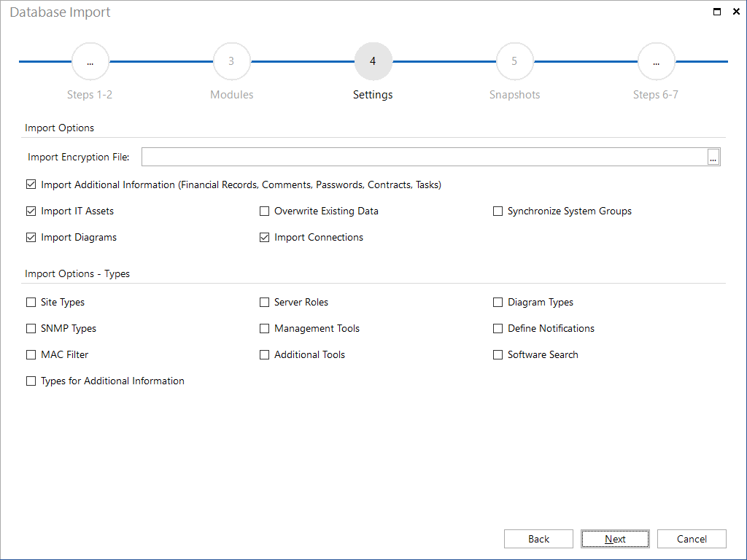
Task: Close the Database Import window
Action: pos(736,12)
